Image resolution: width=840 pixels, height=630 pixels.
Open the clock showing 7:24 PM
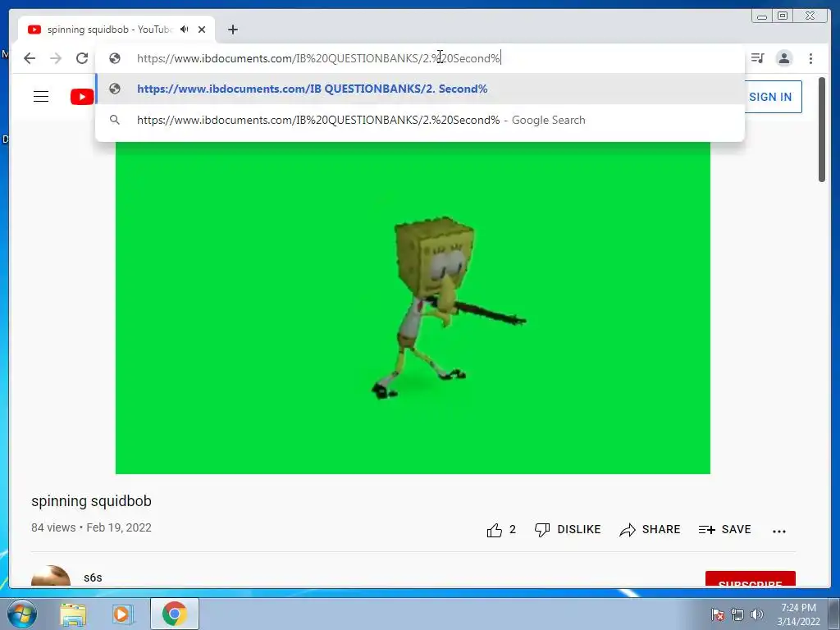[x=798, y=608]
